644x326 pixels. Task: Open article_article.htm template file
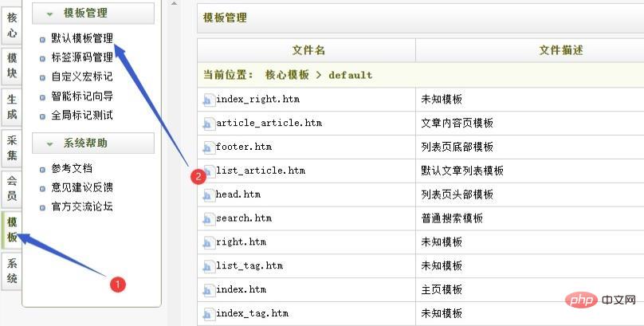[x=269, y=124]
